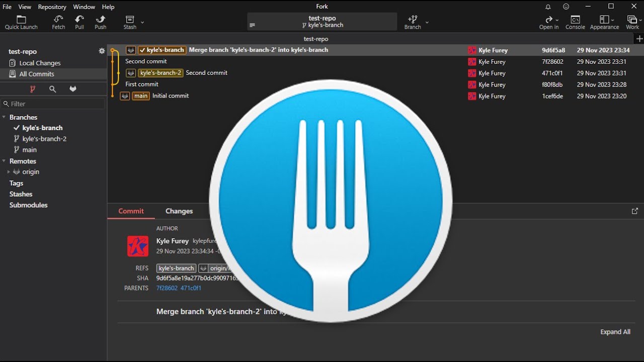Image resolution: width=644 pixels, height=362 pixels.
Task: Open Help menu
Action: [x=108, y=7]
